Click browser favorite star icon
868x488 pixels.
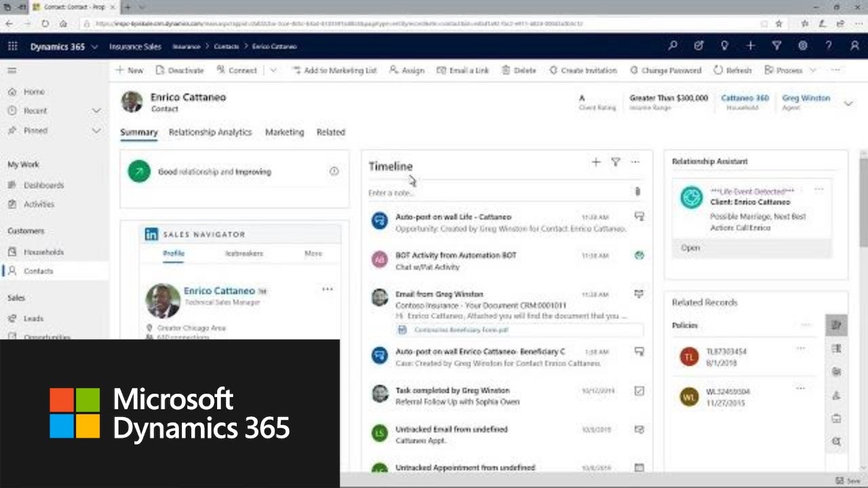[x=779, y=23]
